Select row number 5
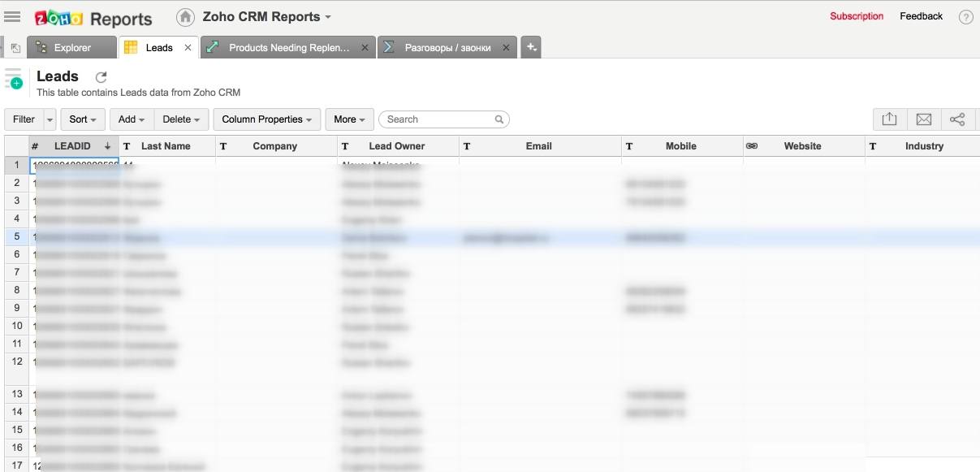The image size is (980, 472). pos(16,236)
